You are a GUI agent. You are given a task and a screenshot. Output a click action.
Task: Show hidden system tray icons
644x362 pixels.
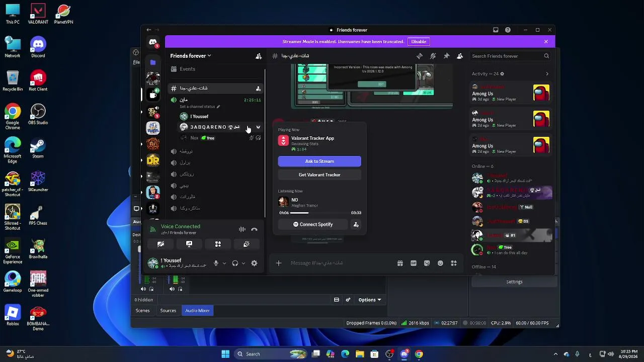(x=556, y=354)
